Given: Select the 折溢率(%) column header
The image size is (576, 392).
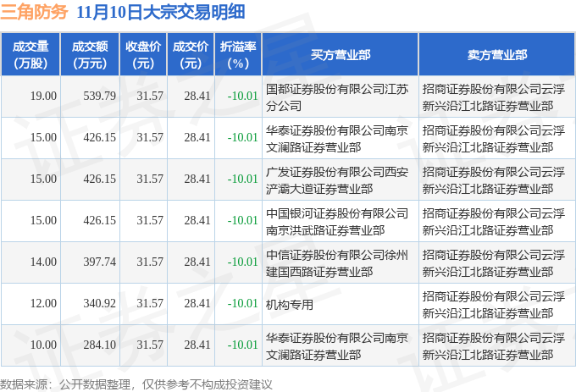Looking at the screenshot, I should (x=238, y=55).
